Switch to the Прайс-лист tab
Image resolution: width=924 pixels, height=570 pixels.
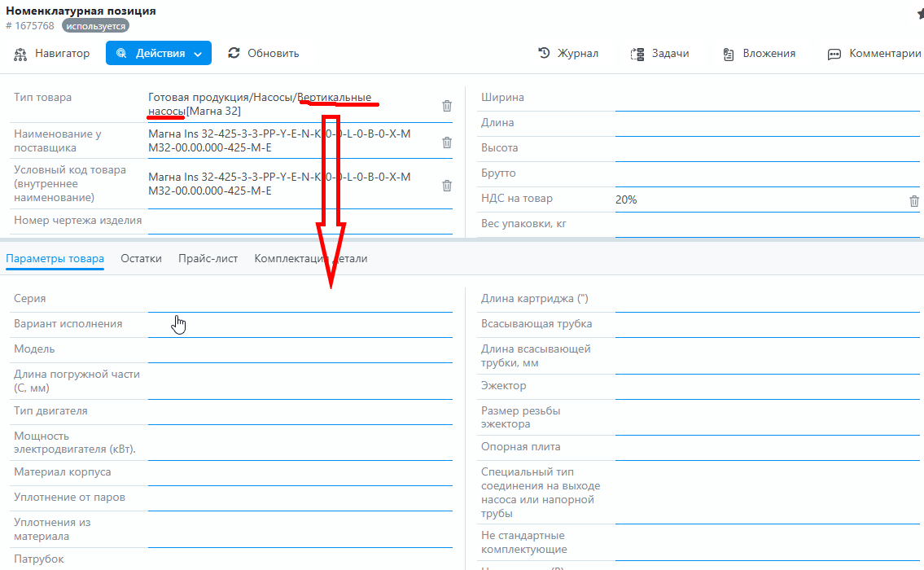pyautogui.click(x=208, y=259)
